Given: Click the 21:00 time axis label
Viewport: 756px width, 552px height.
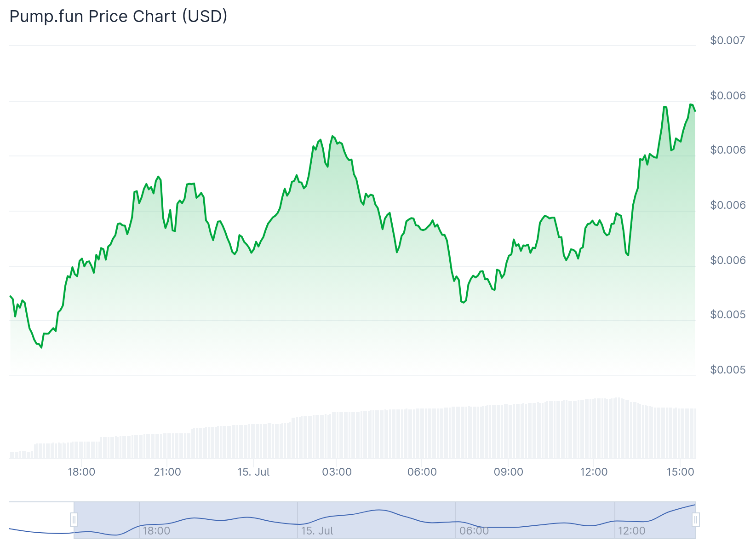Looking at the screenshot, I should click(167, 472).
